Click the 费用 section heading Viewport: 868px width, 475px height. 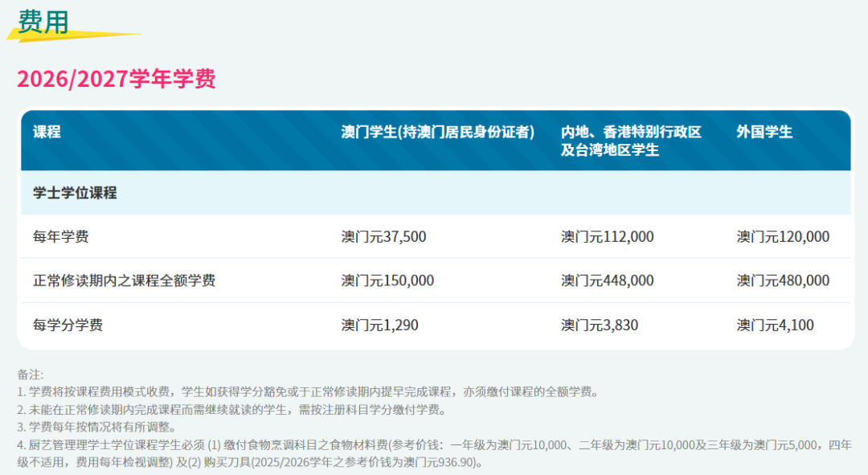(43, 22)
